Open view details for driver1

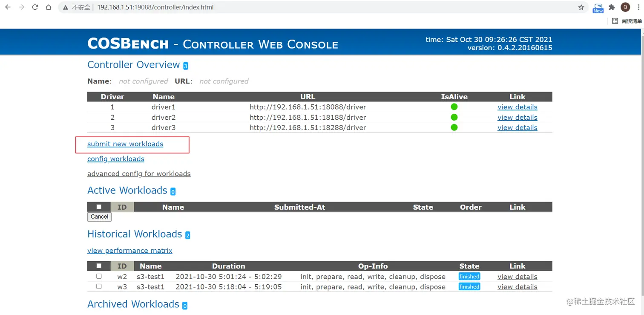tap(517, 107)
